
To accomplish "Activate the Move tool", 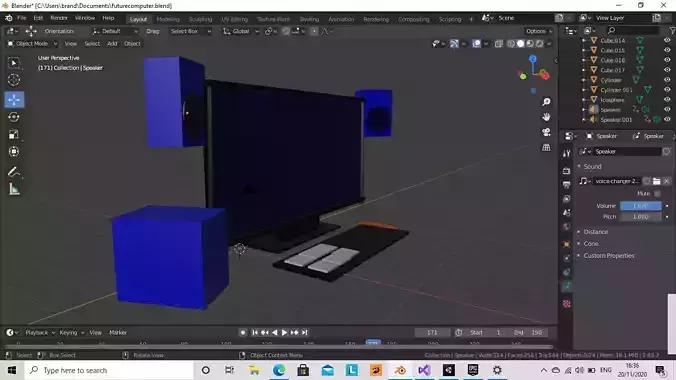I will pyautogui.click(x=14, y=100).
